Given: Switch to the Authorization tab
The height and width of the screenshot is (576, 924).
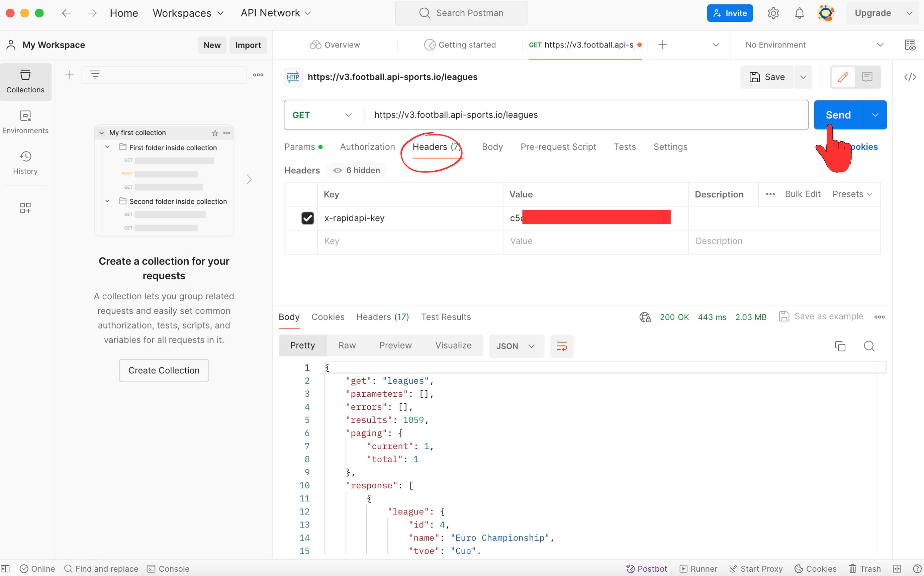Looking at the screenshot, I should [x=367, y=147].
